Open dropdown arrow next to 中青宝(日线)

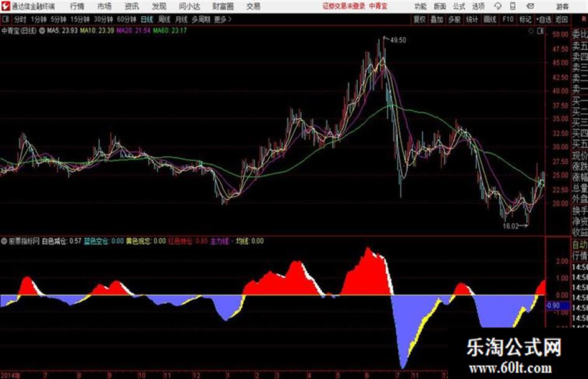[x=42, y=30]
